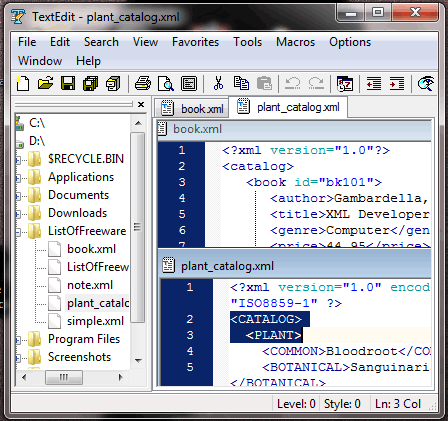448x421 pixels.
Task: Open the Options menu
Action: coord(350,42)
